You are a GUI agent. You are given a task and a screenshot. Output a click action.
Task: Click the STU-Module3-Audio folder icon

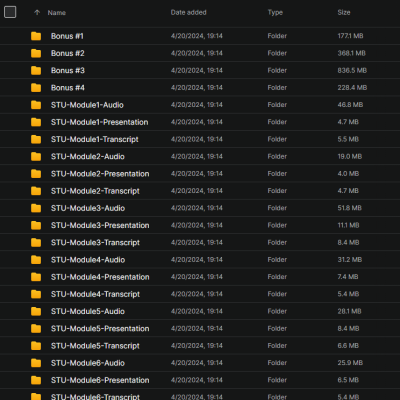pyautogui.click(x=36, y=208)
